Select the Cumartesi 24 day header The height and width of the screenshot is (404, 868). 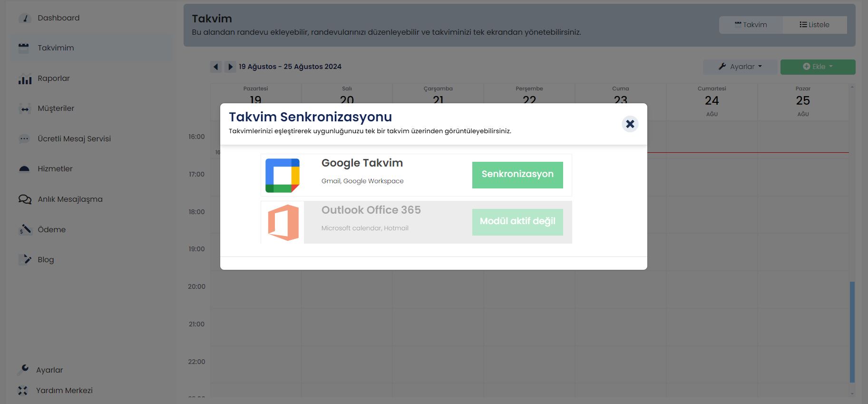[712, 101]
